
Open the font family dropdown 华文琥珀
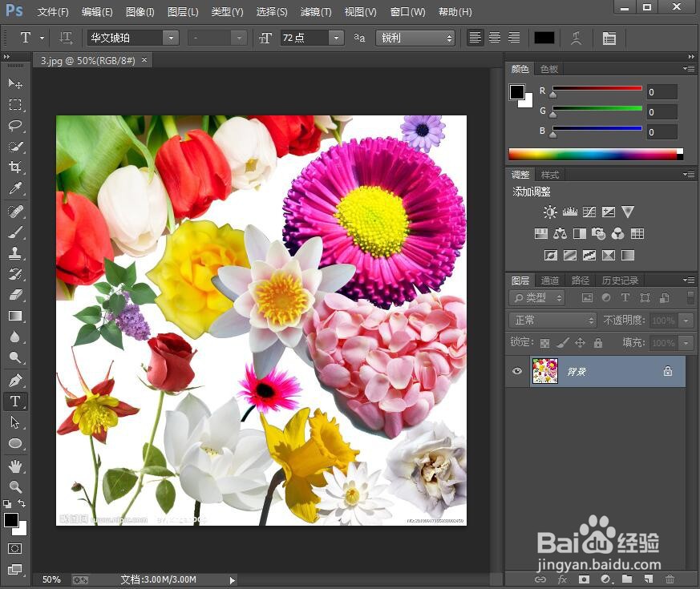point(171,38)
